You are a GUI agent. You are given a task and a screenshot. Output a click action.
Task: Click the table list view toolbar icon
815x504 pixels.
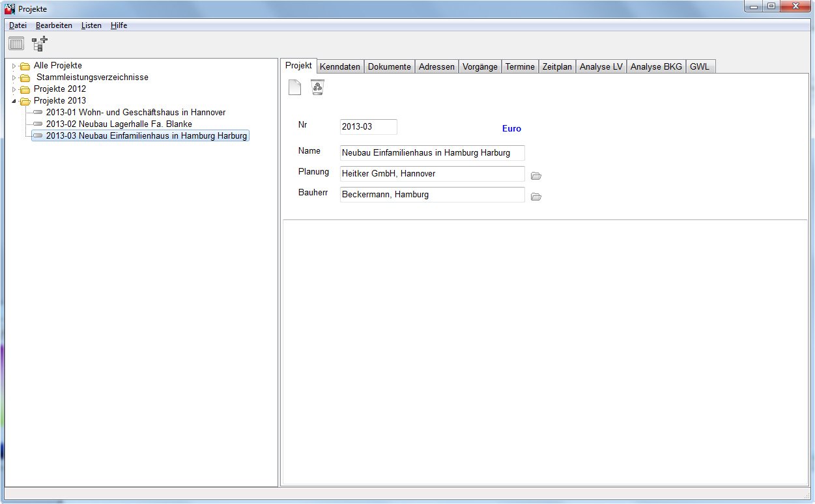coord(16,44)
